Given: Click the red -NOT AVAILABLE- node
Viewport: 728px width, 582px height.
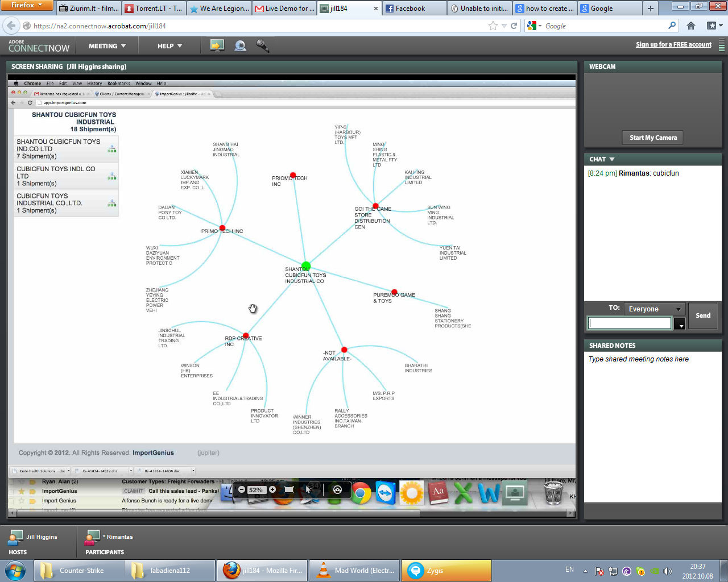Looking at the screenshot, I should click(344, 350).
